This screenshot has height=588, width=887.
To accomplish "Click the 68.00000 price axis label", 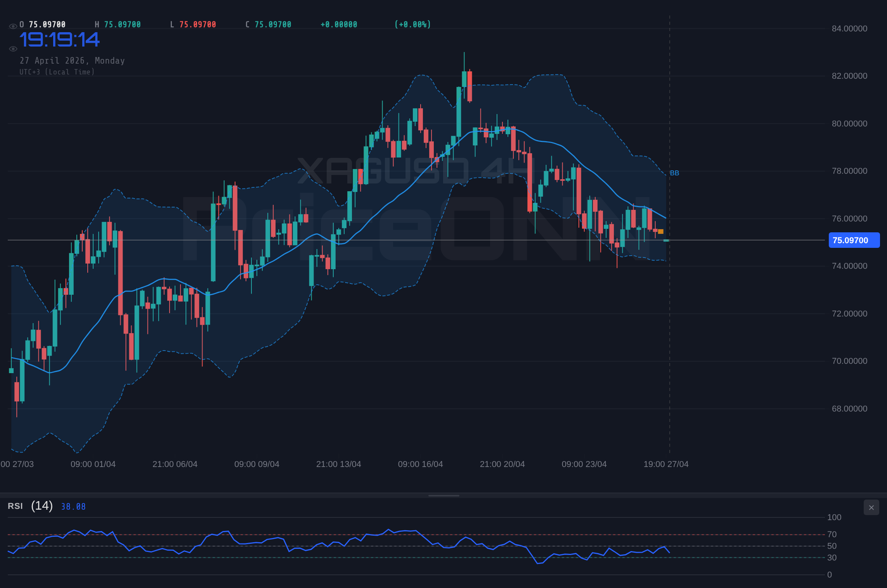I will (x=849, y=409).
